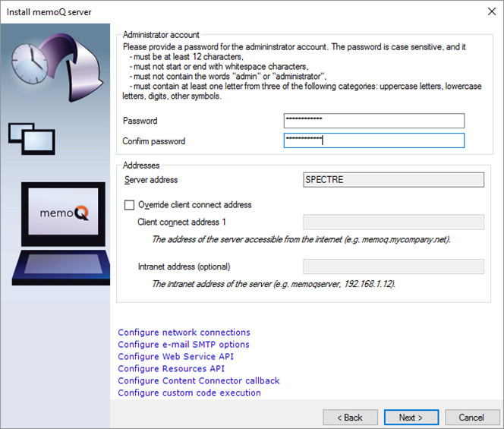Enable Override client connect address checkbox

[129, 205]
